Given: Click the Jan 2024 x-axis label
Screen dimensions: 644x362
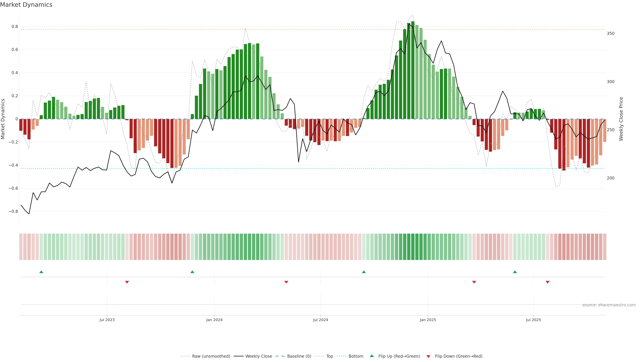Looking at the screenshot, I should coord(214,320).
